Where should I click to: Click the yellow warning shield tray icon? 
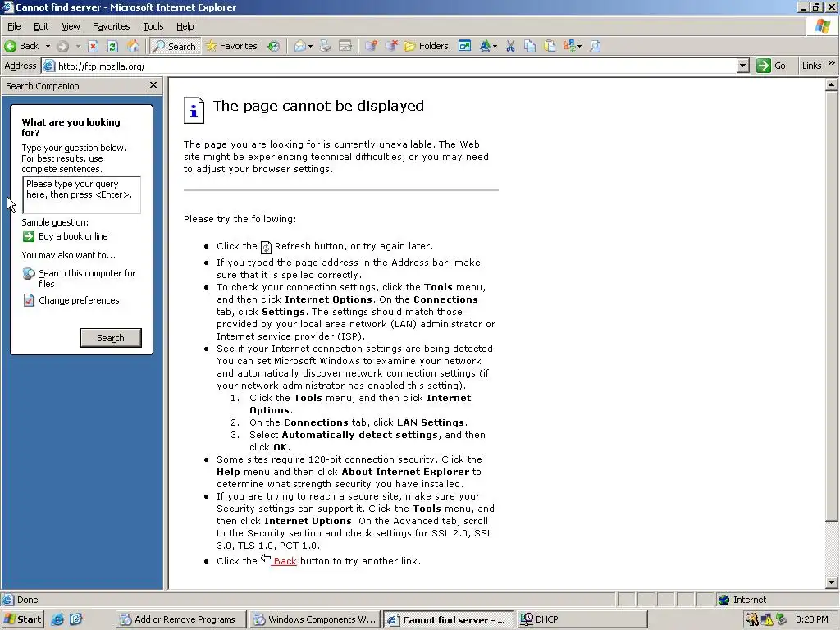click(x=767, y=619)
